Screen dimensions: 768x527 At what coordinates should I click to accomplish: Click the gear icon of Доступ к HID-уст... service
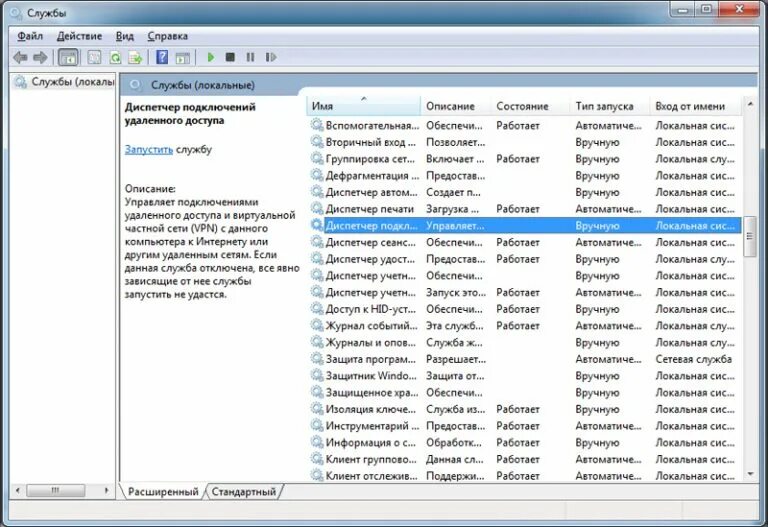[x=317, y=309]
